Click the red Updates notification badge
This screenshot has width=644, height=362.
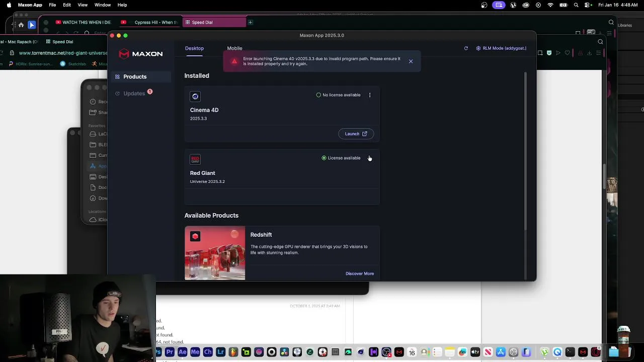pyautogui.click(x=149, y=92)
